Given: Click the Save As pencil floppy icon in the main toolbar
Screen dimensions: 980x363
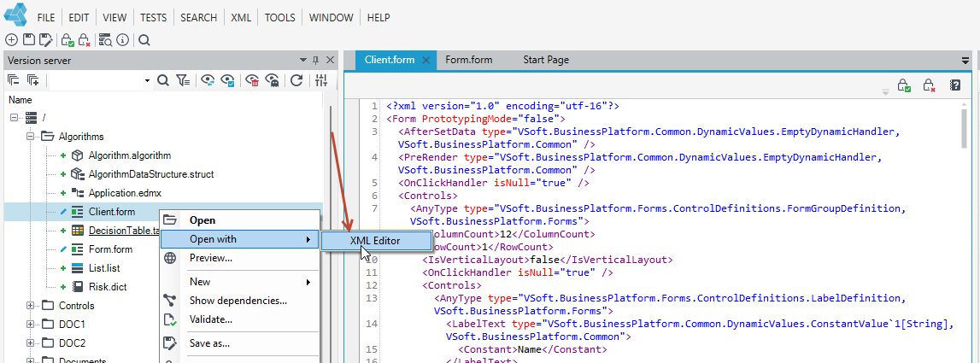Looking at the screenshot, I should tap(45, 40).
